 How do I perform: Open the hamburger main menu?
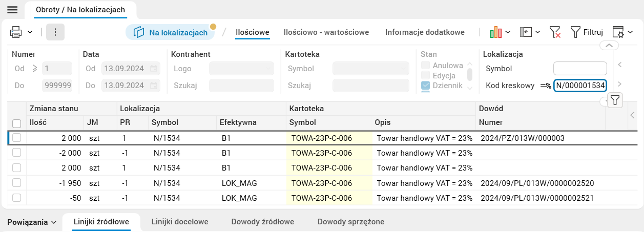click(11, 10)
